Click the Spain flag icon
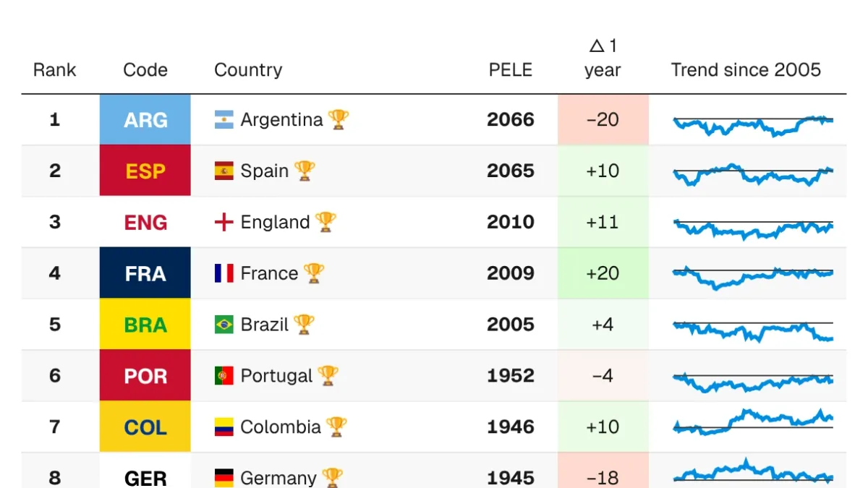This screenshot has width=868, height=488. coord(224,171)
